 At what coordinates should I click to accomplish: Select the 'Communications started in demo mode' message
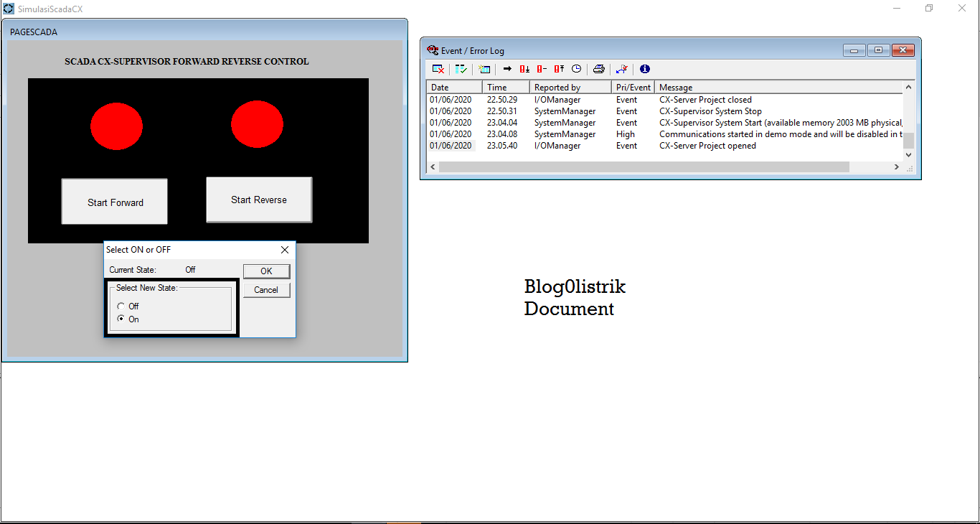pyautogui.click(x=781, y=134)
